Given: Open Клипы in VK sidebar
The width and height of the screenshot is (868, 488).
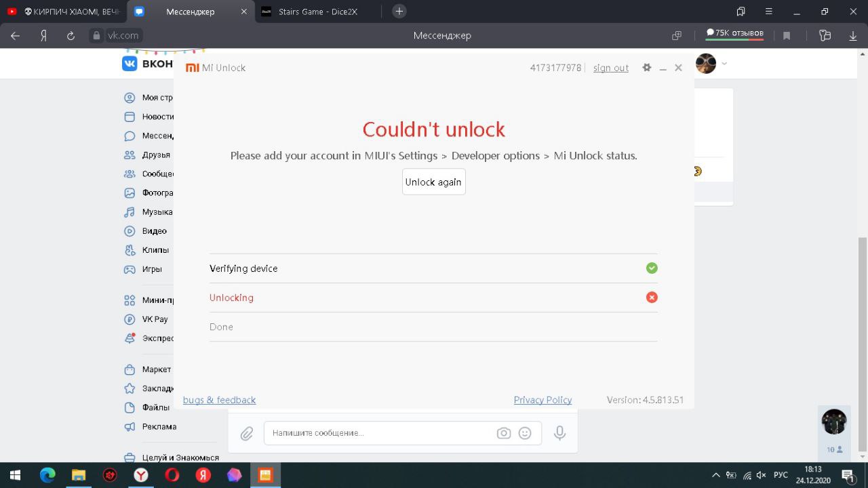Looking at the screenshot, I should [146, 250].
